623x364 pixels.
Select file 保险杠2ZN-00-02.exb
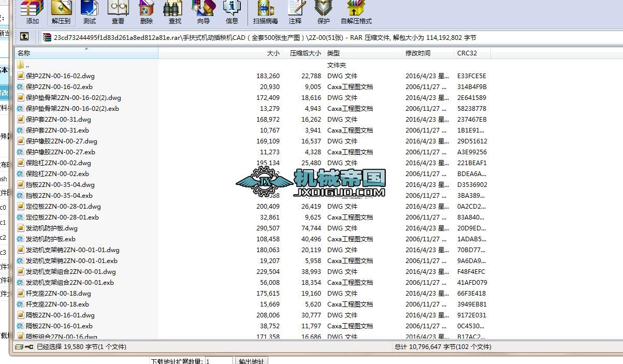point(57,173)
